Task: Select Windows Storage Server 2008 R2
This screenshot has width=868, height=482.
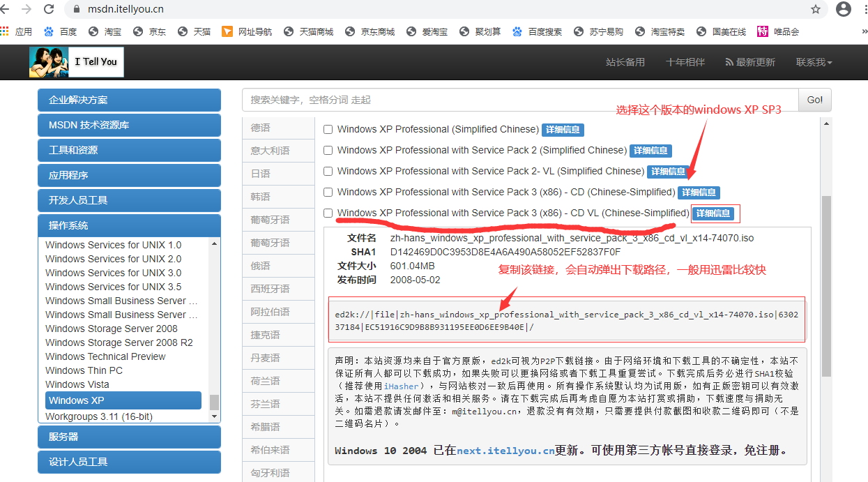Action: click(119, 342)
